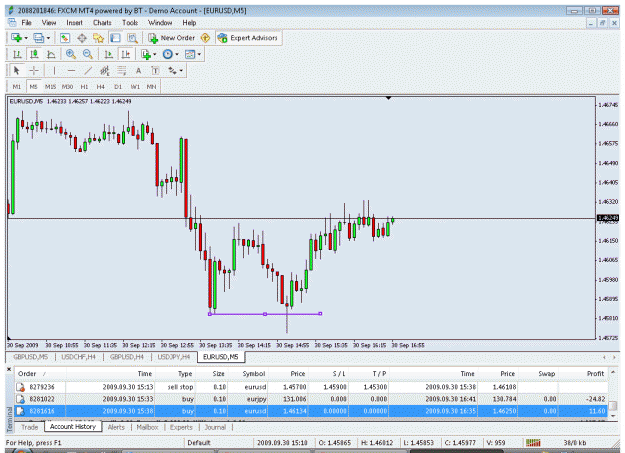Switch to Line Chart mode
The image size is (625, 453).
point(51,54)
